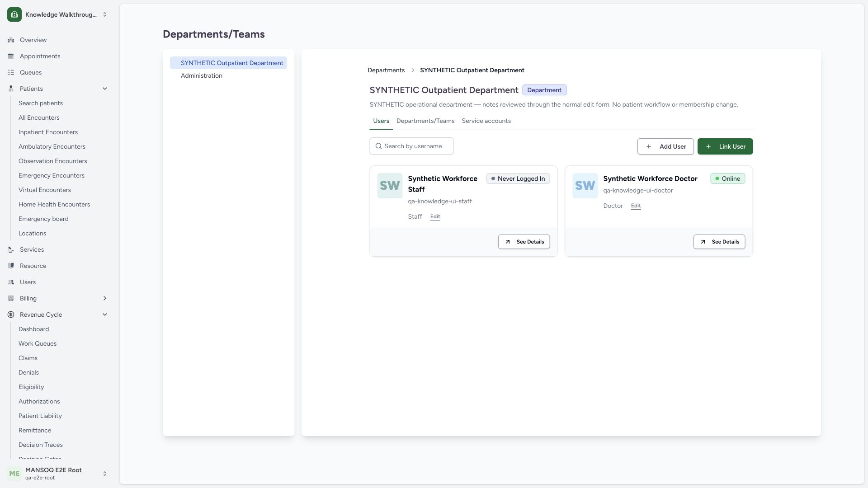Select SYNTHETIC Outpatient Department in tree
Screen dimensions: 868x488
point(228,63)
